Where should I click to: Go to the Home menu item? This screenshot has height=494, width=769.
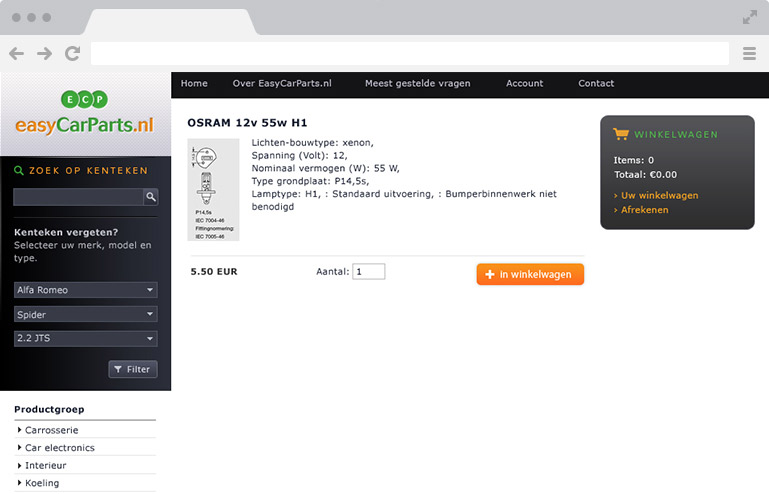[194, 83]
